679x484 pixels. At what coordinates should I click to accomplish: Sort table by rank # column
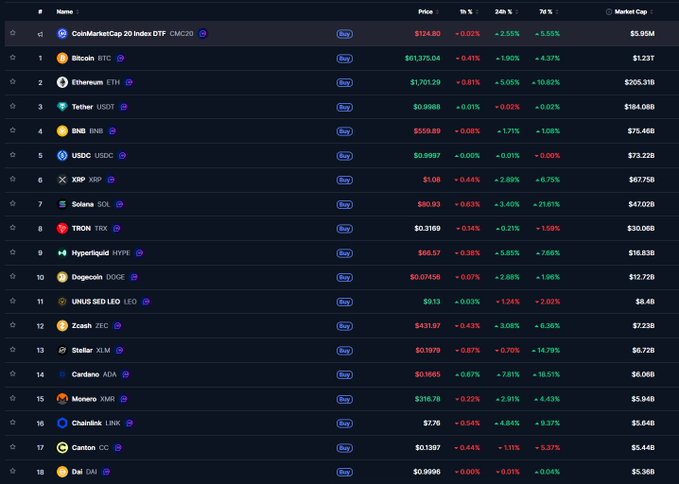[x=40, y=12]
